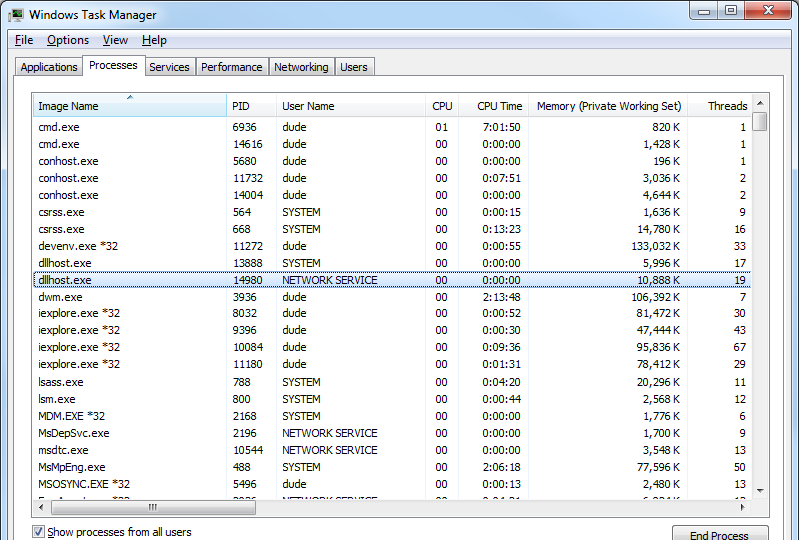800x540 pixels.
Task: Select iexplore.exe *32 row PID 11180
Action: tap(392, 364)
